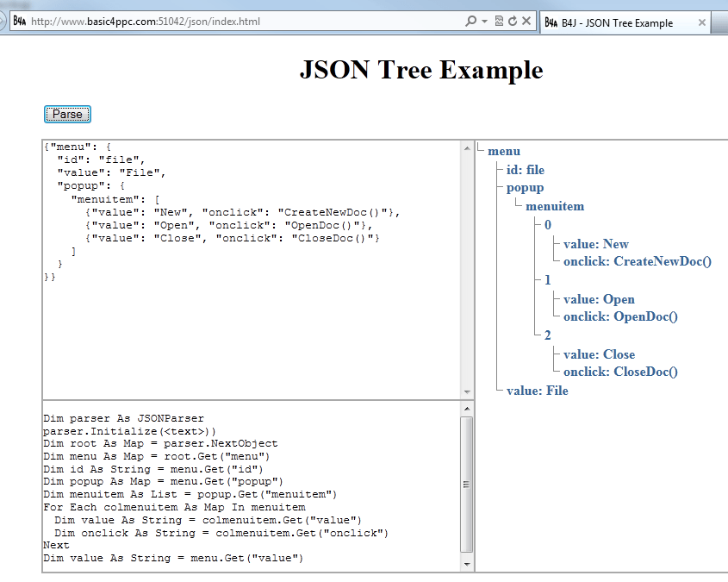
Task: Click the Parse button
Action: click(x=67, y=113)
